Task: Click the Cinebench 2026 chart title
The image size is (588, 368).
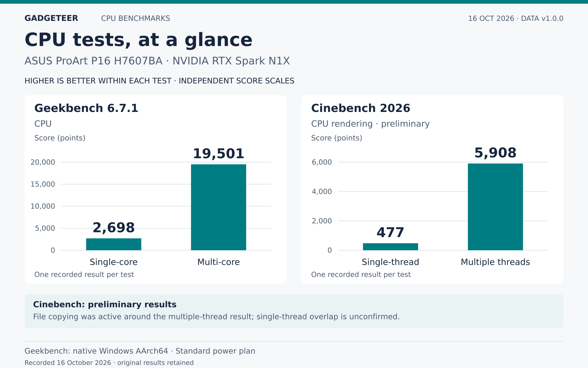Action: click(x=360, y=108)
